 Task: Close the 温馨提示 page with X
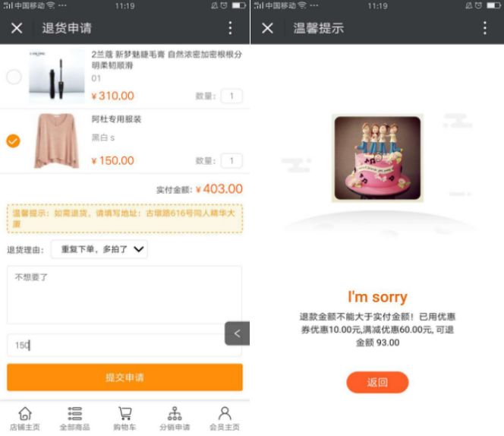[x=267, y=28]
